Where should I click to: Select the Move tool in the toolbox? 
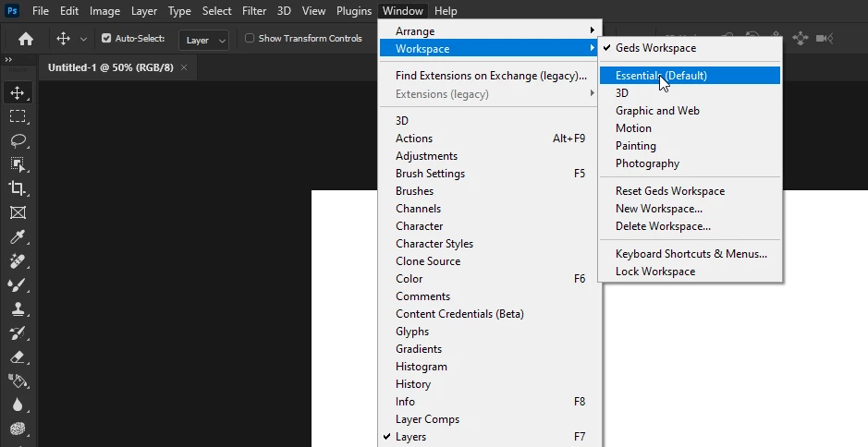pyautogui.click(x=18, y=92)
